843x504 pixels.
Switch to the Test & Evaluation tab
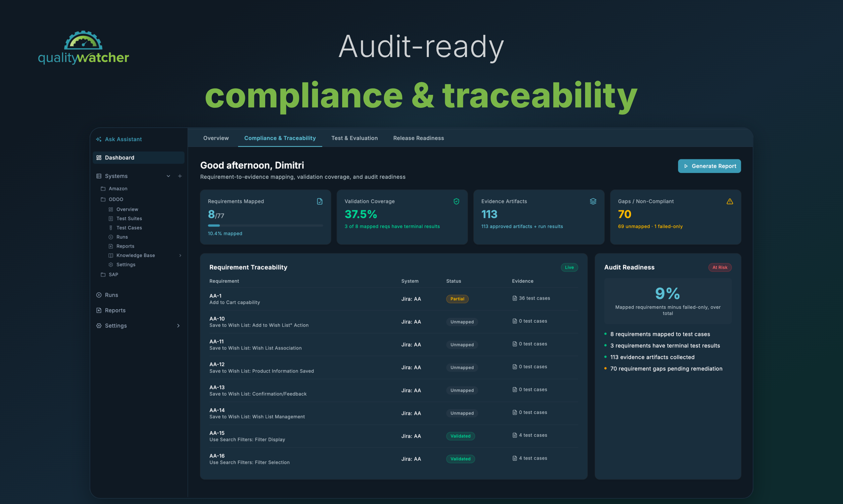pos(354,138)
